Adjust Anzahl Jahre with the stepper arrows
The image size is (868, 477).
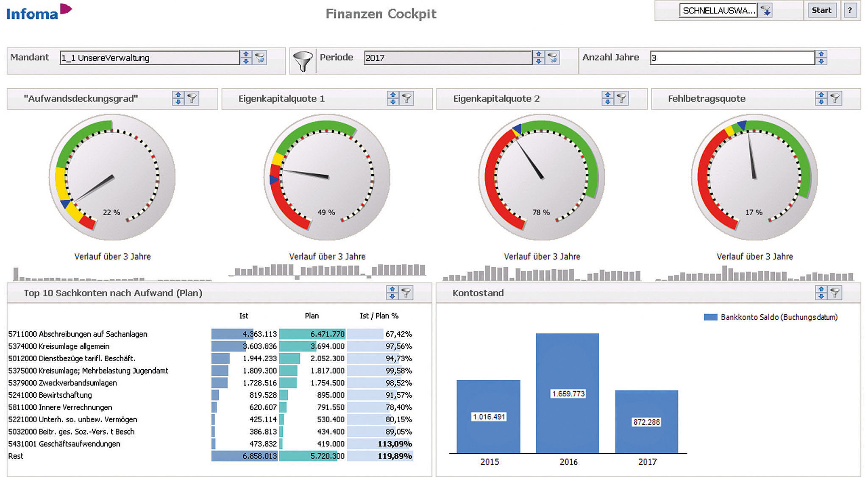pyautogui.click(x=821, y=58)
